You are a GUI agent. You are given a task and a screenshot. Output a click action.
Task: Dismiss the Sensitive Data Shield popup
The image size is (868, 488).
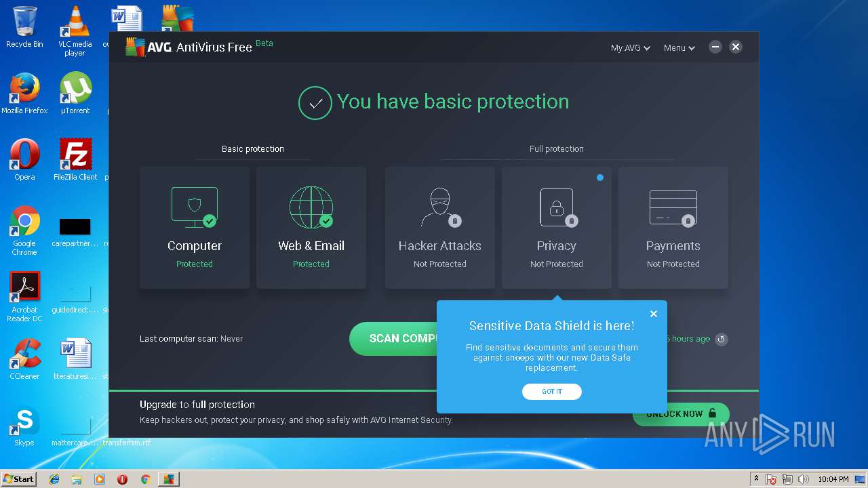(654, 314)
